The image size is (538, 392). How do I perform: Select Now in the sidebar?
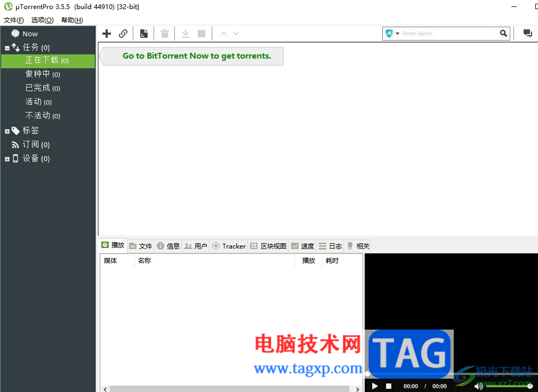point(30,34)
